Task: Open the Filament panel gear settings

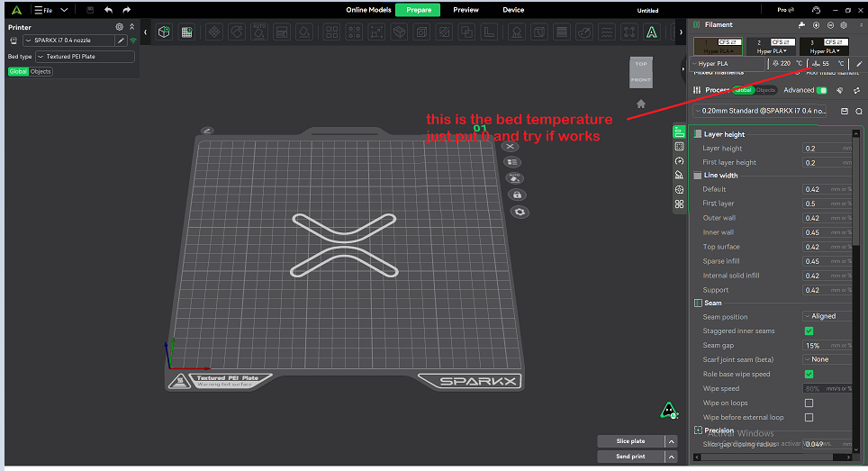Action: (844, 25)
